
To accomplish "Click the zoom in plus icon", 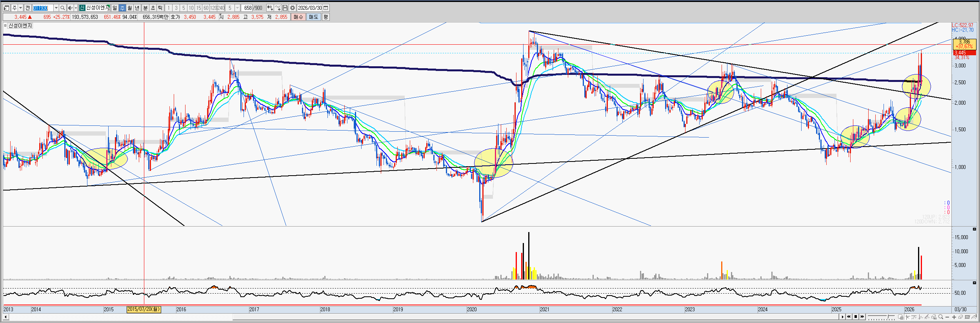I will click(x=954, y=317).
